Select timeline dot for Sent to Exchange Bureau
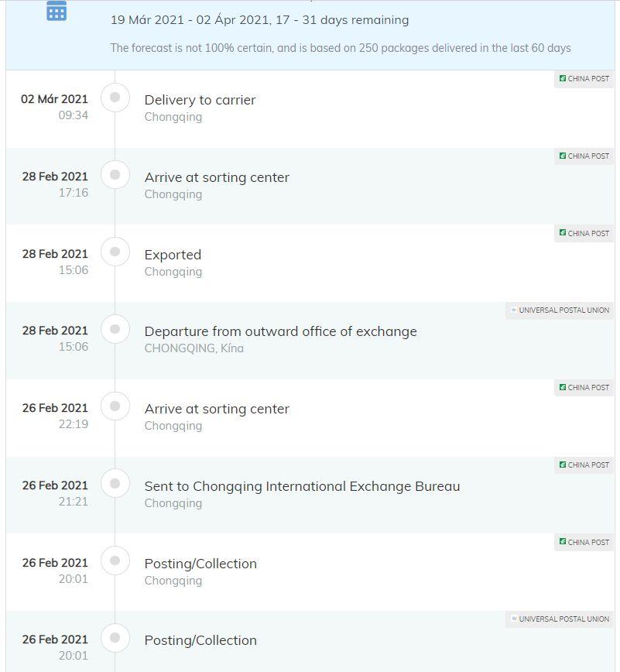Viewport: 620px width, 672px height. pos(115,483)
